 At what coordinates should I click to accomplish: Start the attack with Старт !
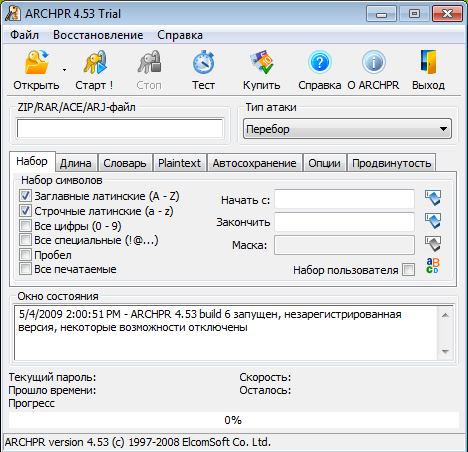[x=95, y=63]
